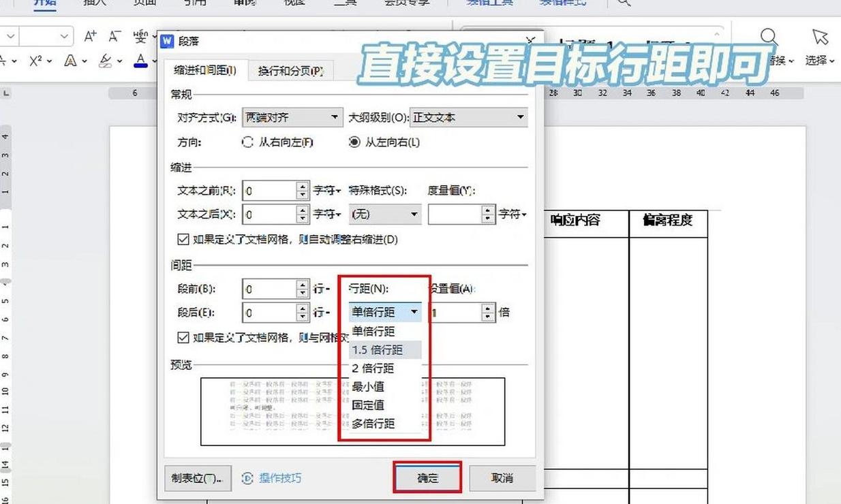Open the 操作技巧 tips link

(280, 478)
